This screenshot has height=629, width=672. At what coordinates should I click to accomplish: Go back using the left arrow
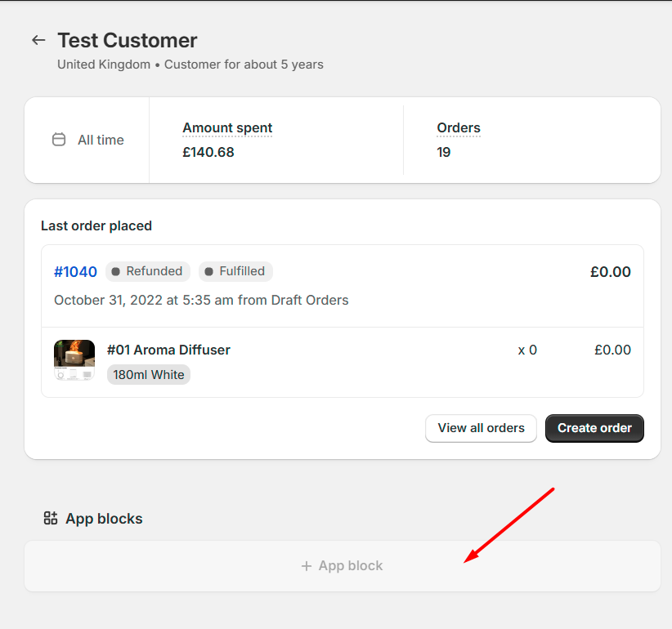[x=38, y=40]
